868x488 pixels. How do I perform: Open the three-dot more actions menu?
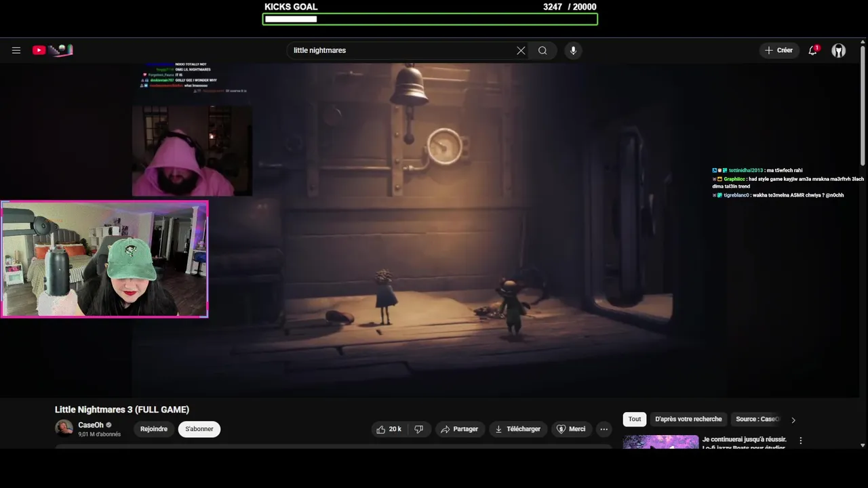tap(604, 429)
